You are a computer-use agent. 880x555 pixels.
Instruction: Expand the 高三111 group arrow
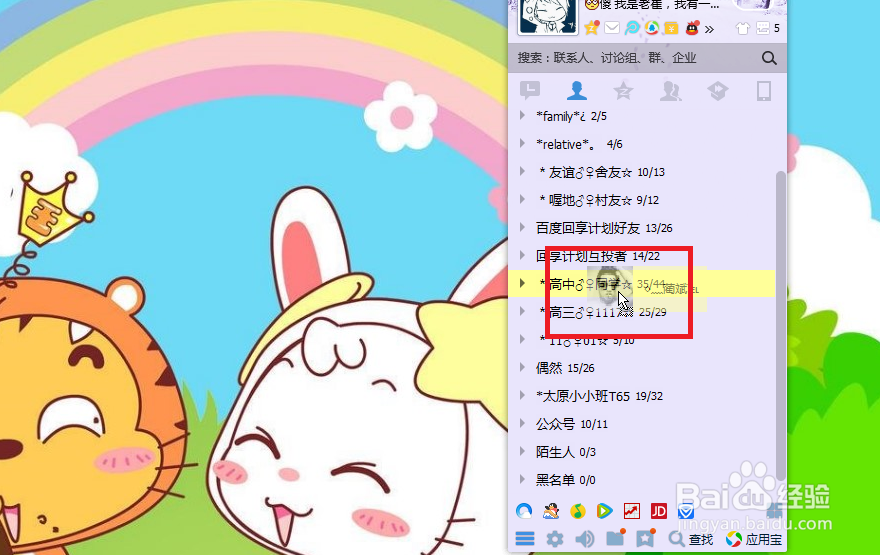(x=522, y=311)
